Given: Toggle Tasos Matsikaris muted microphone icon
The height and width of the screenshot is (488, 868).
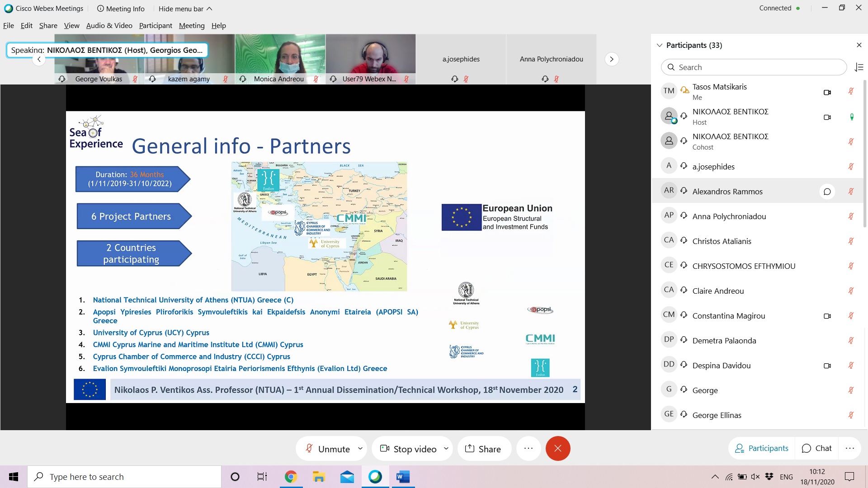Looking at the screenshot, I should [851, 91].
